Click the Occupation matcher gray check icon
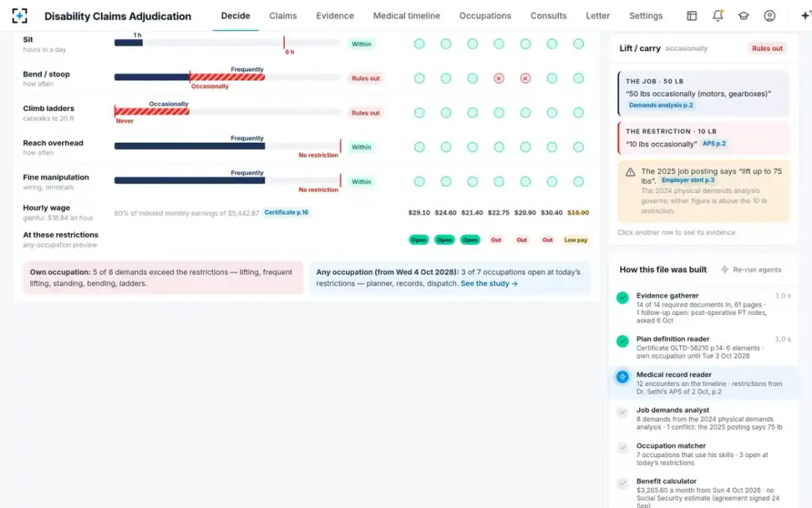Image resolution: width=812 pixels, height=508 pixels. (x=623, y=448)
